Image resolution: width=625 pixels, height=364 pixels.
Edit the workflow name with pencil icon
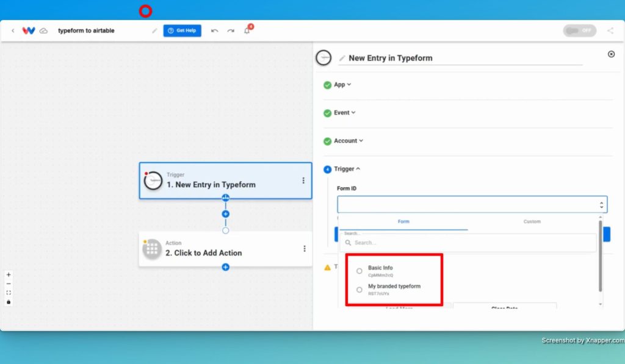(x=154, y=30)
